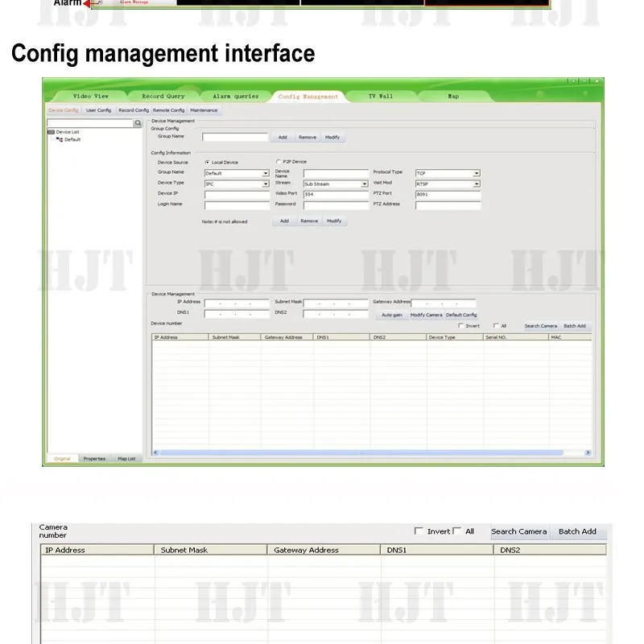This screenshot has width=644, height=644.
Task: Click the Serial NO. column header
Action: (516, 337)
